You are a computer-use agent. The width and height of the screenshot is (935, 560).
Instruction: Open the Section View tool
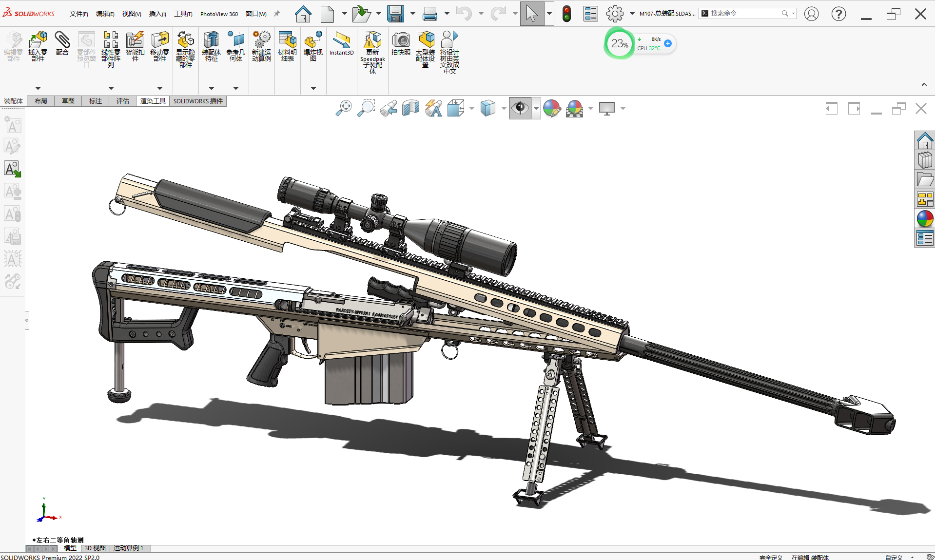(411, 108)
